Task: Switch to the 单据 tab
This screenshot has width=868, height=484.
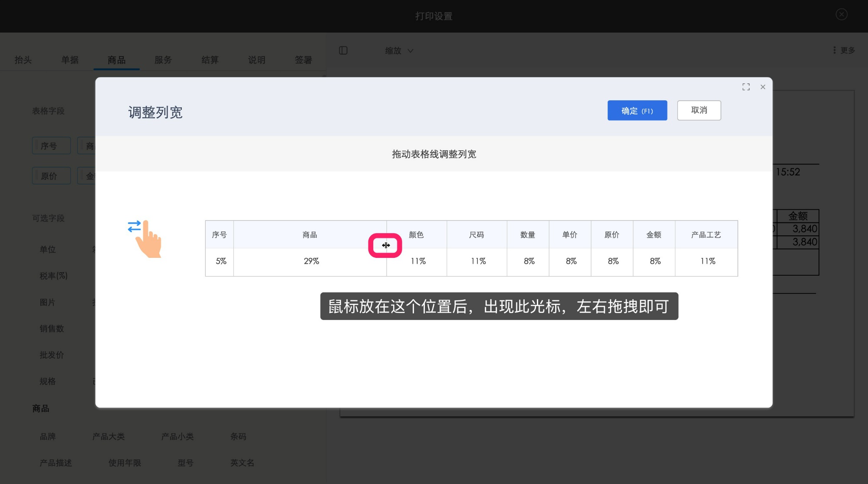Action: pyautogui.click(x=70, y=60)
